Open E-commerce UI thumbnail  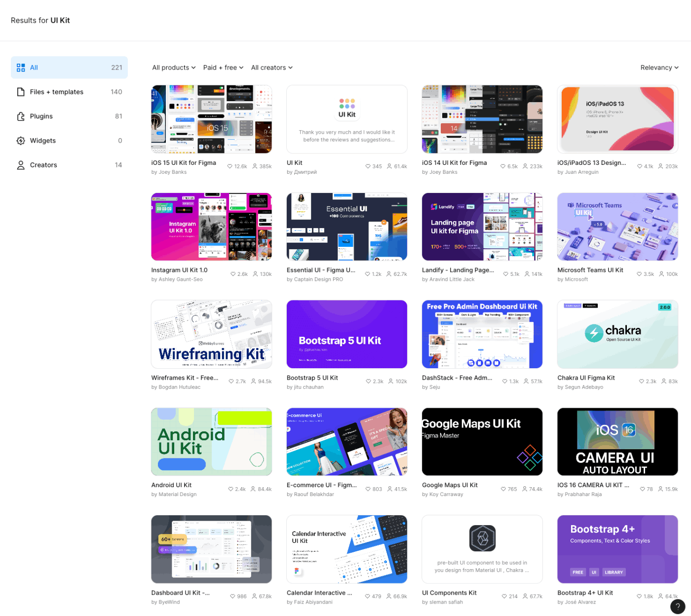(x=347, y=442)
